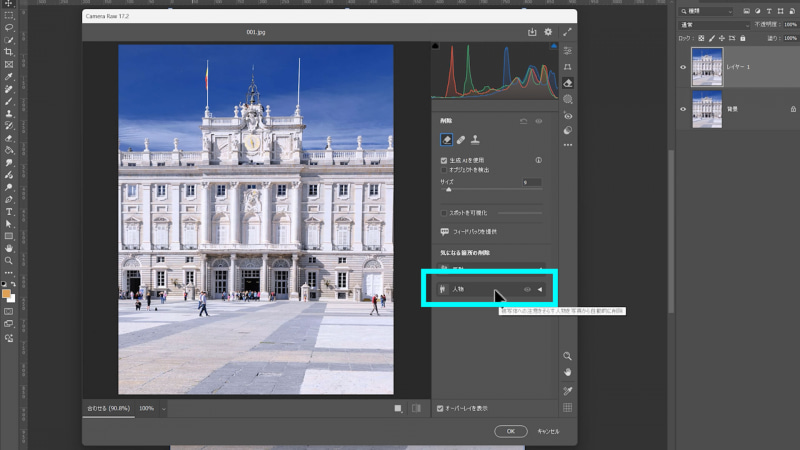The image size is (800, 450).
Task: Open the Presets panel in Camera Raw
Action: pos(567,131)
